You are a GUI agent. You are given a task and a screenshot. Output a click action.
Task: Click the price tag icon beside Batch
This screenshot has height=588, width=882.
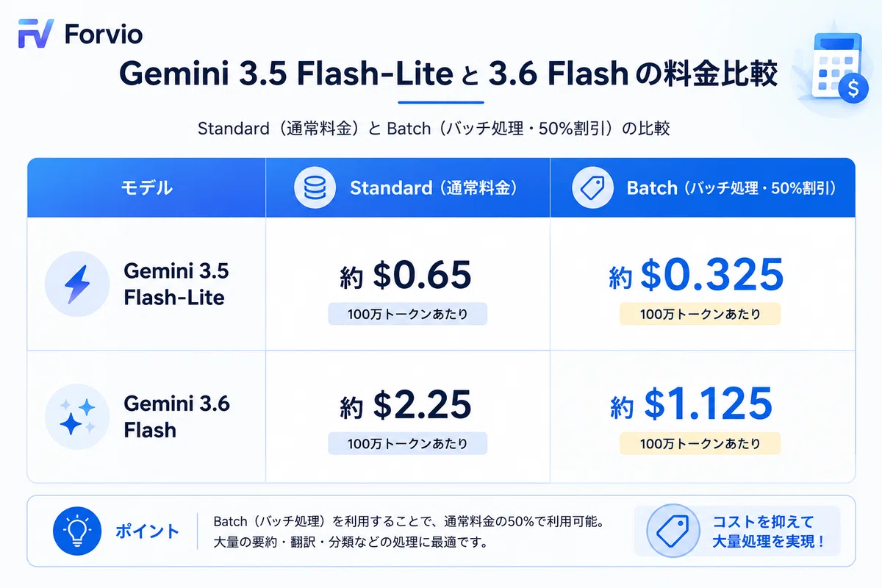pos(593,188)
